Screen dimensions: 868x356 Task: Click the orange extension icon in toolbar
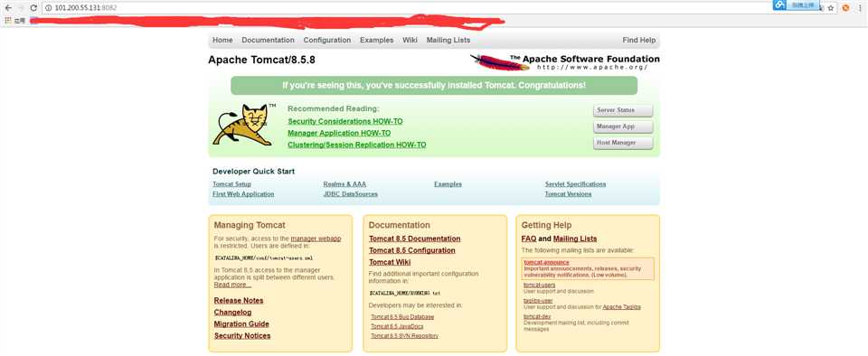point(845,8)
